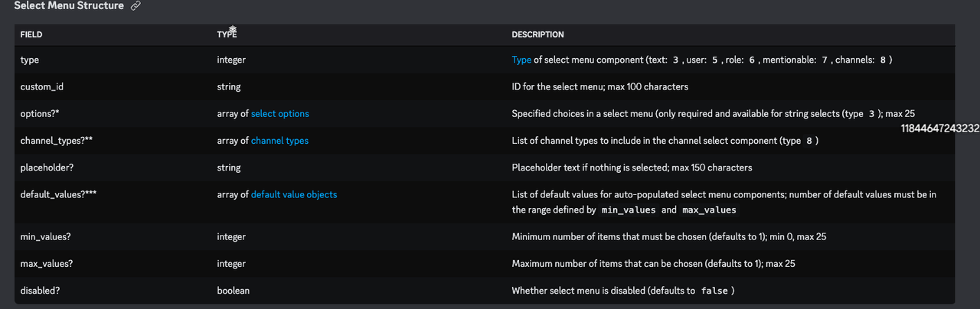This screenshot has height=309, width=980.
Task: Follow the "select options" link
Action: tap(279, 114)
